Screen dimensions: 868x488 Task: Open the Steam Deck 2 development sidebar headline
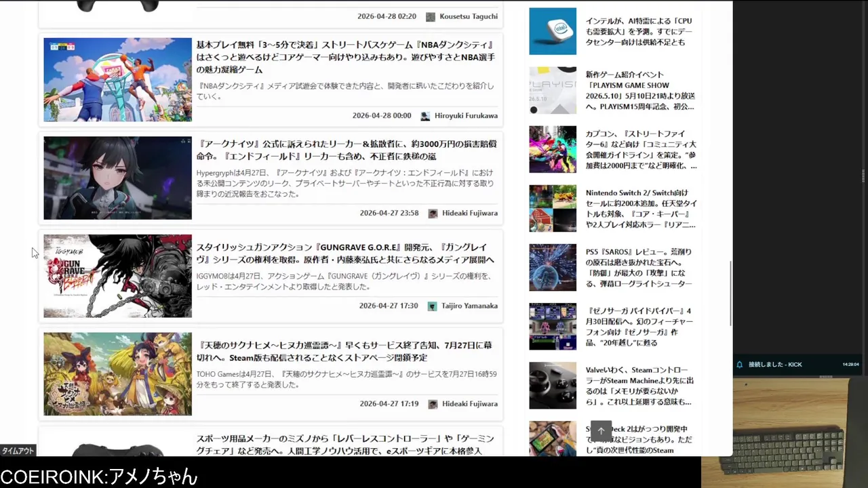pos(639,439)
